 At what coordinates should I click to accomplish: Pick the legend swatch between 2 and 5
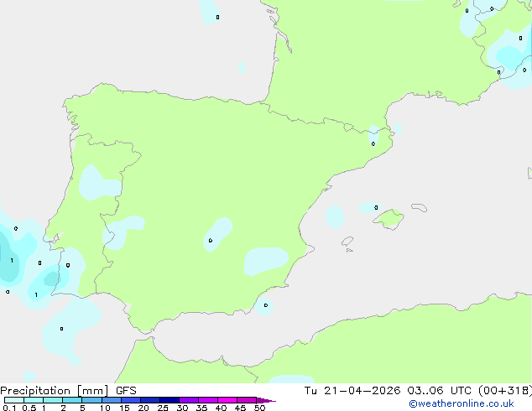(72, 400)
